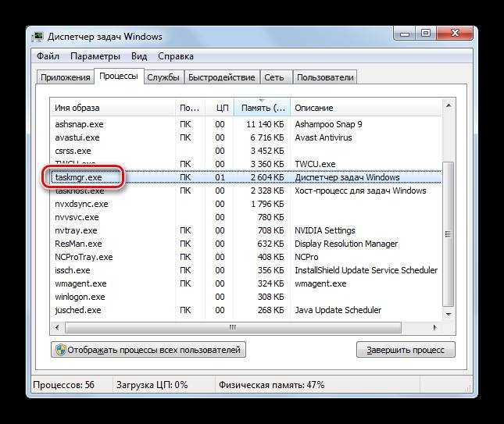This screenshot has height=424, width=504.
Task: Select the winlogon.exe process
Action: 80,297
